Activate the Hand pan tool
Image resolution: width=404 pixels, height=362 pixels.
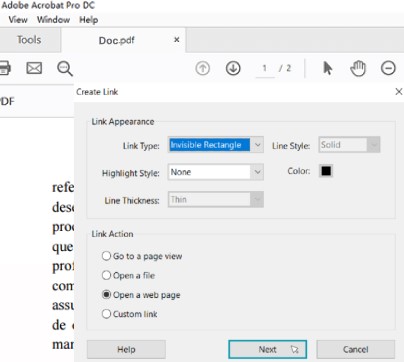(x=358, y=68)
